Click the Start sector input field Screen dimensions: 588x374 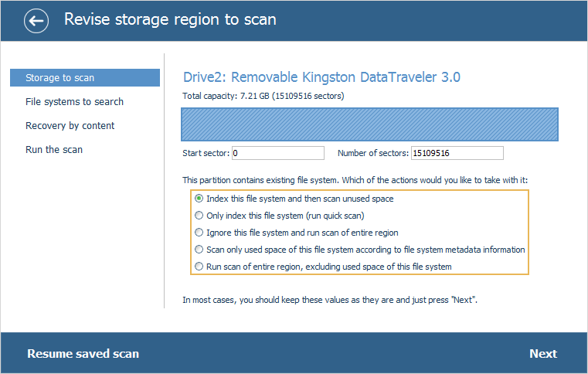[277, 153]
